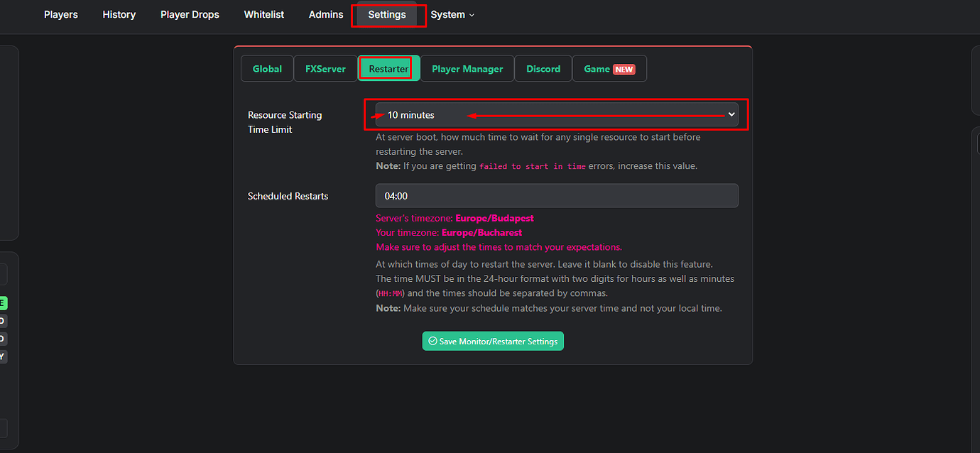
Task: Open the History page
Action: click(119, 14)
